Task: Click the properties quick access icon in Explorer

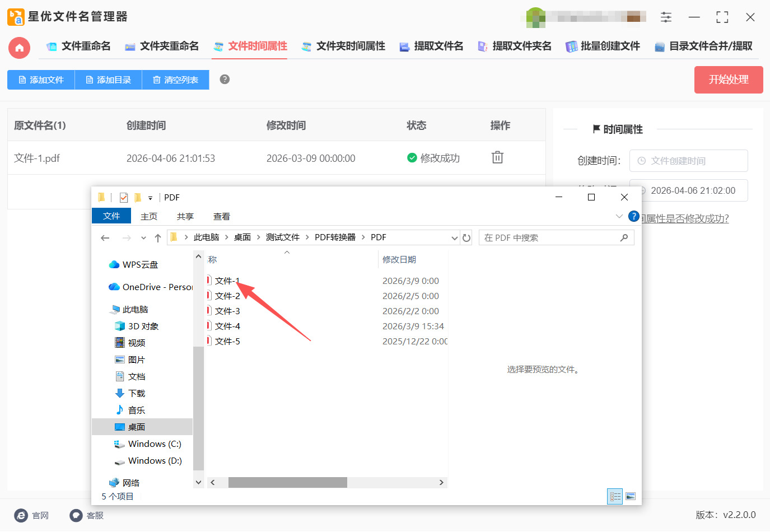Action: [x=124, y=198]
